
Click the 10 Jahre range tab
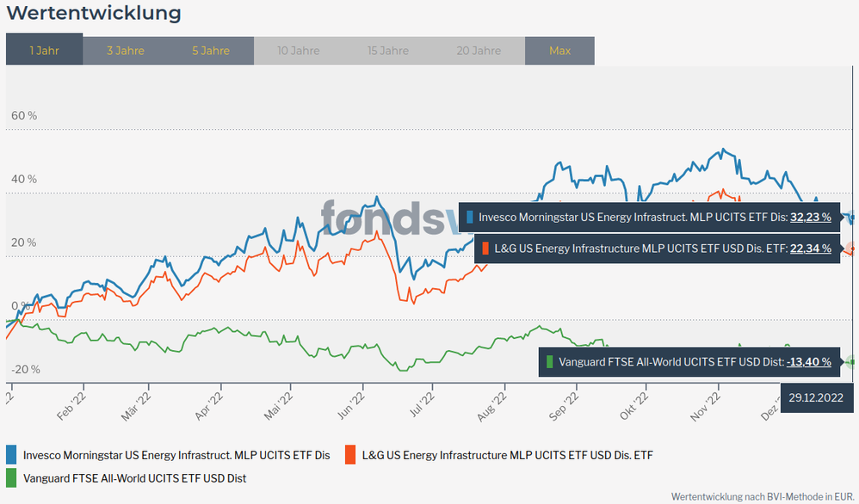(297, 51)
